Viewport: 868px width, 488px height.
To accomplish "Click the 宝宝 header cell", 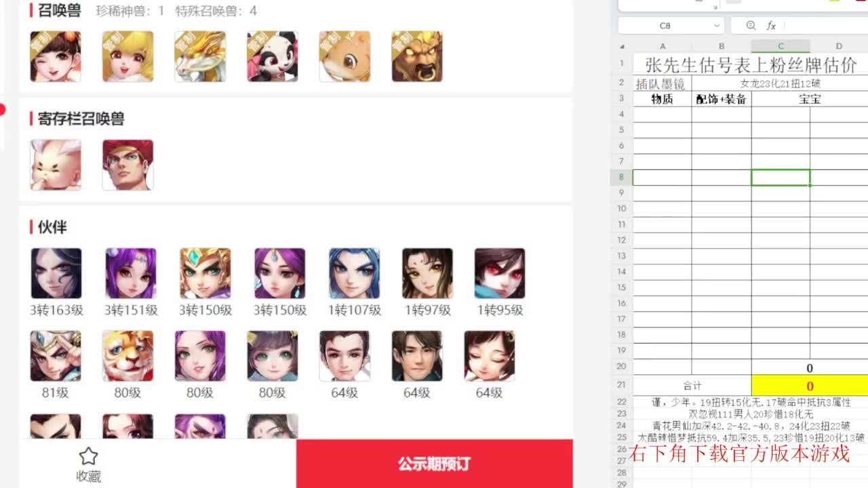I will (x=810, y=99).
